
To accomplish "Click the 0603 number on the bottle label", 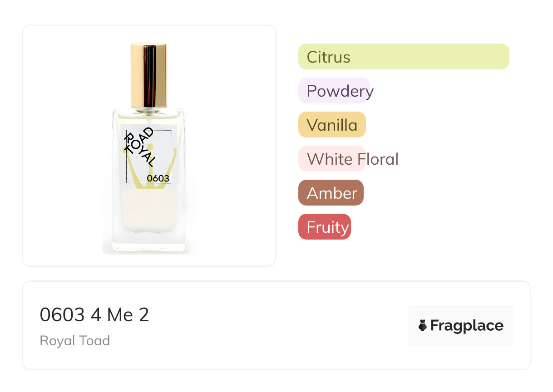I will point(158,178).
